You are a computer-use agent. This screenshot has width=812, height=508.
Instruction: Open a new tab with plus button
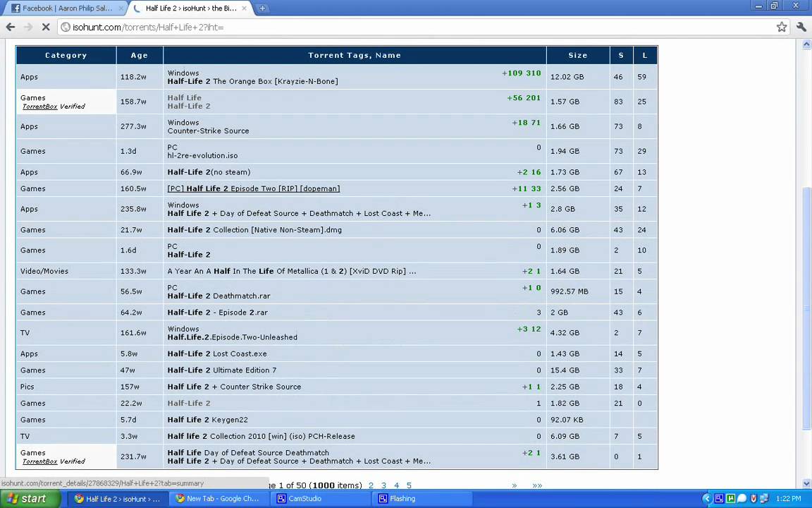[x=262, y=8]
